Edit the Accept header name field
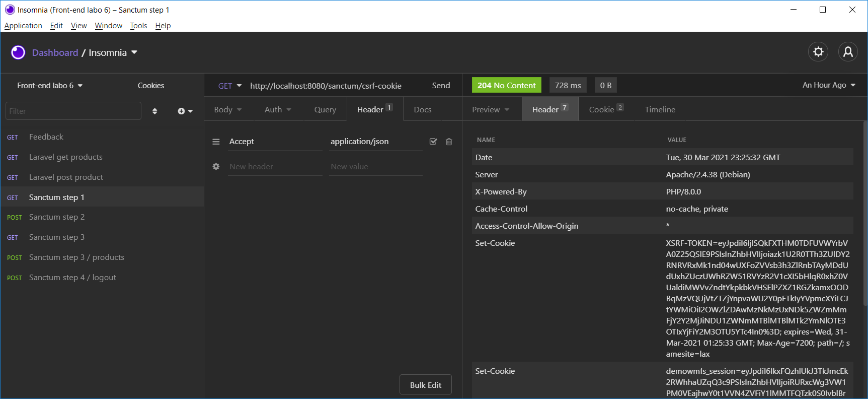Image resolution: width=868 pixels, height=399 pixels. click(x=275, y=142)
